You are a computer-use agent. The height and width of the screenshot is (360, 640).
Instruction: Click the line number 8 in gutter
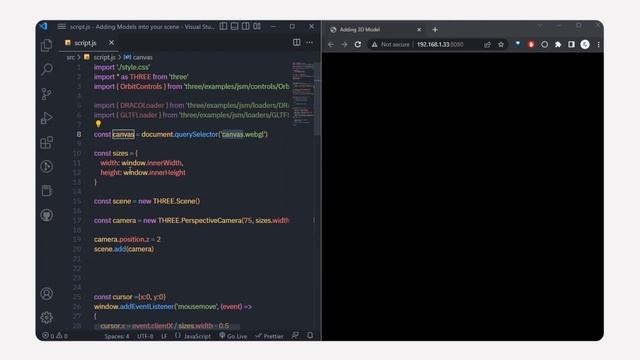[79, 134]
